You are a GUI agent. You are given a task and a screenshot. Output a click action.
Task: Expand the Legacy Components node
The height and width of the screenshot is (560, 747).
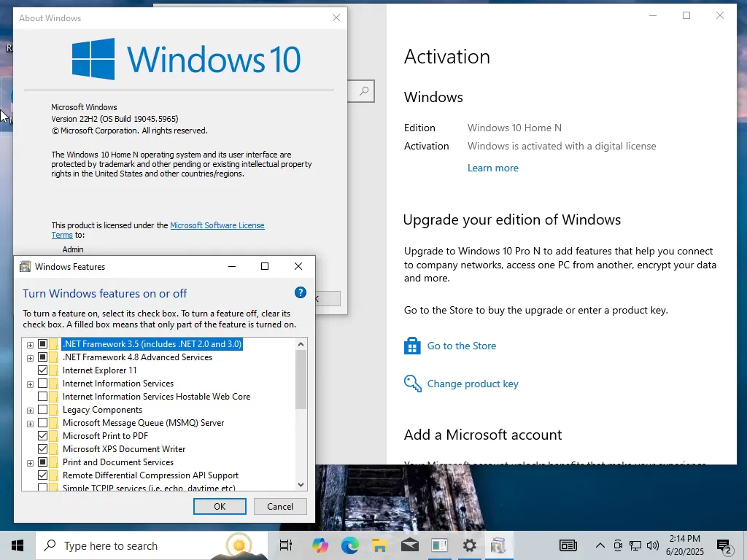pyautogui.click(x=30, y=410)
